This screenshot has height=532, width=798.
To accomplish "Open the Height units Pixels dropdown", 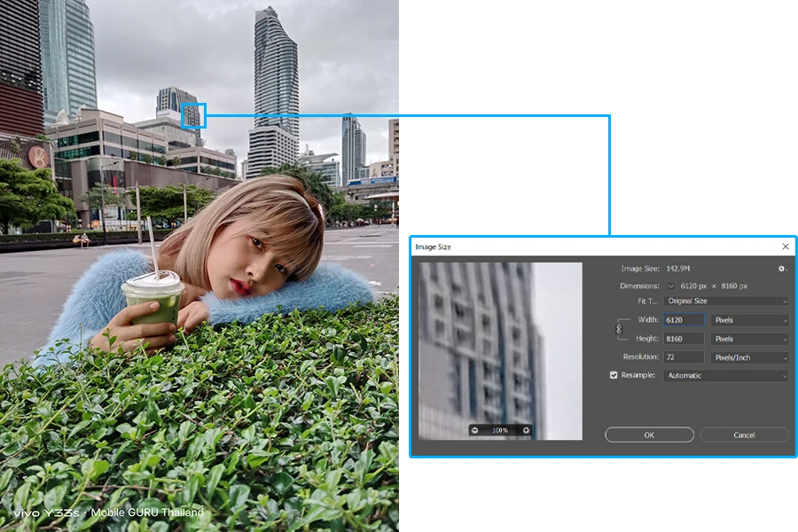I will (749, 339).
